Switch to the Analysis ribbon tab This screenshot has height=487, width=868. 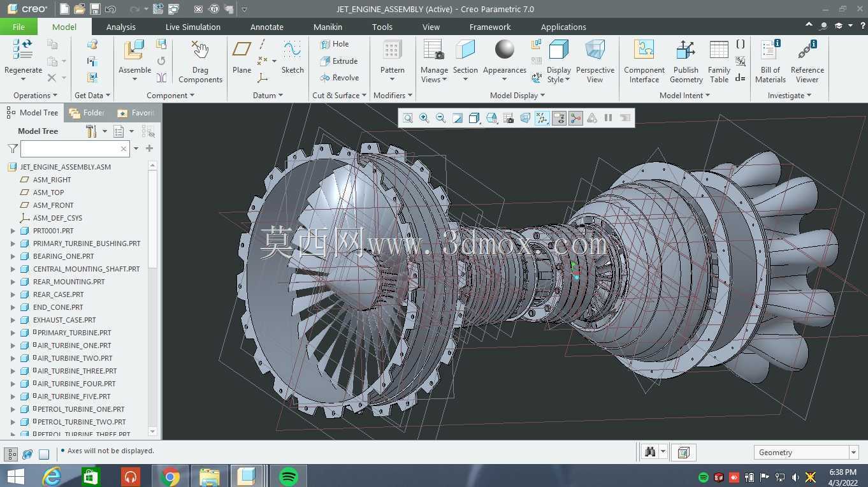click(121, 27)
